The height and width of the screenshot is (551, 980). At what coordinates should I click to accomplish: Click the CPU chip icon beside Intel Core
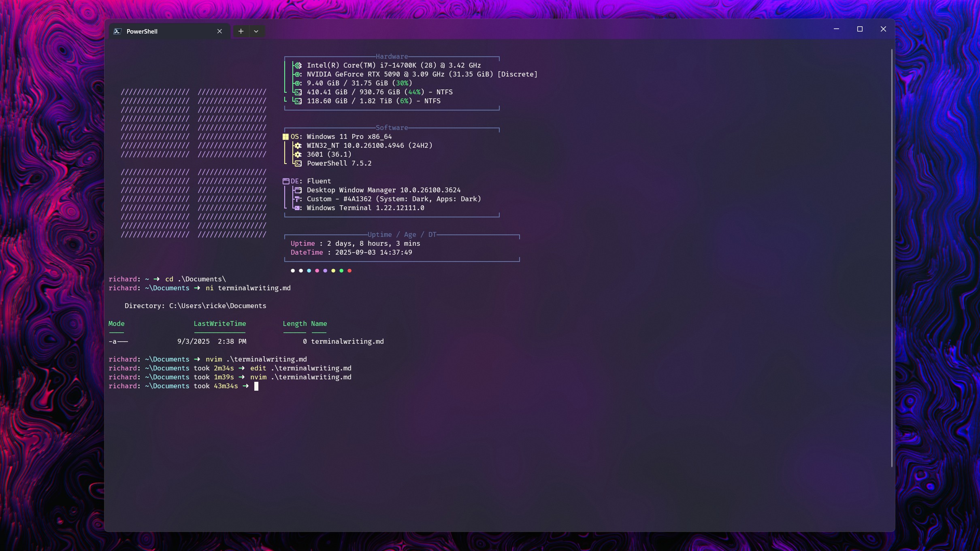[x=298, y=66]
